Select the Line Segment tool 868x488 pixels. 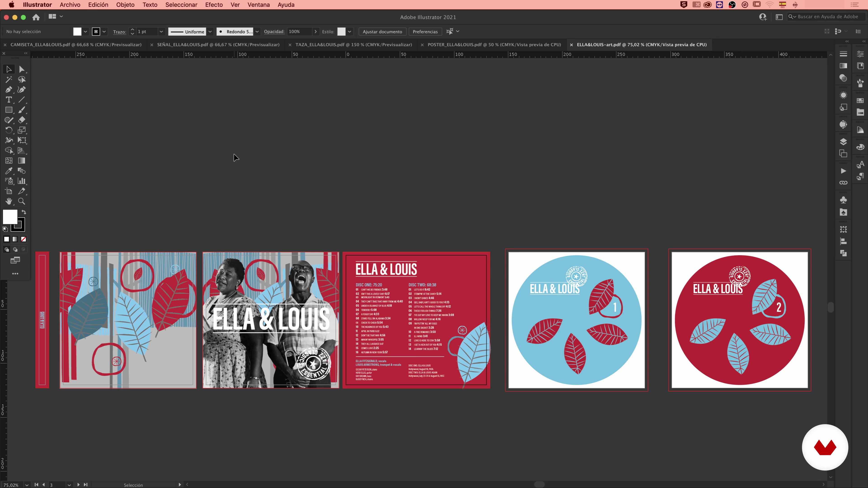(x=21, y=100)
